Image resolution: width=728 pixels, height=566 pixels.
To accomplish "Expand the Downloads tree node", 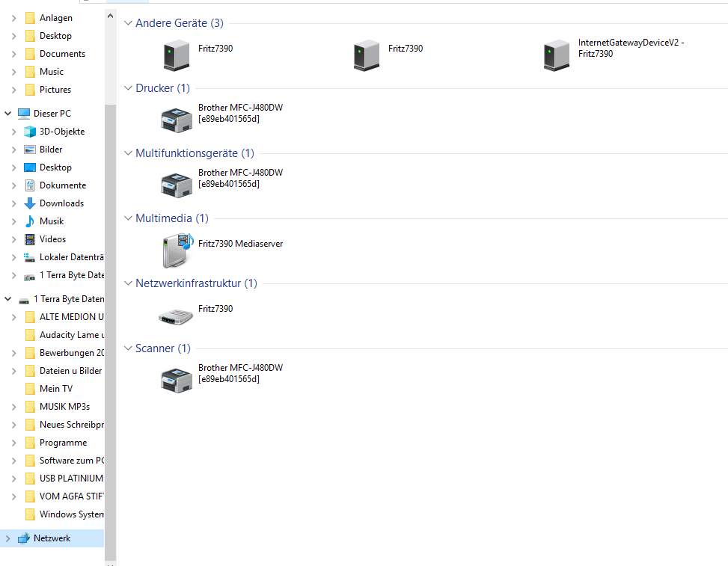I will (14, 203).
